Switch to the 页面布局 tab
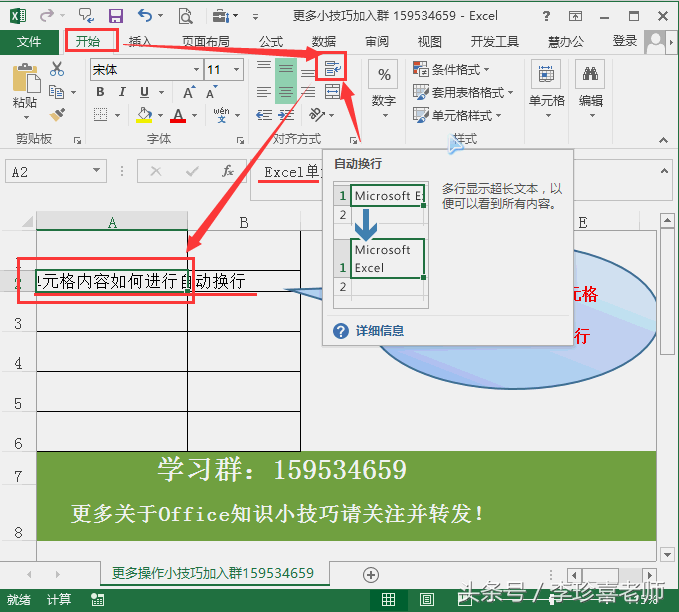This screenshot has height=612, width=679. [206, 42]
